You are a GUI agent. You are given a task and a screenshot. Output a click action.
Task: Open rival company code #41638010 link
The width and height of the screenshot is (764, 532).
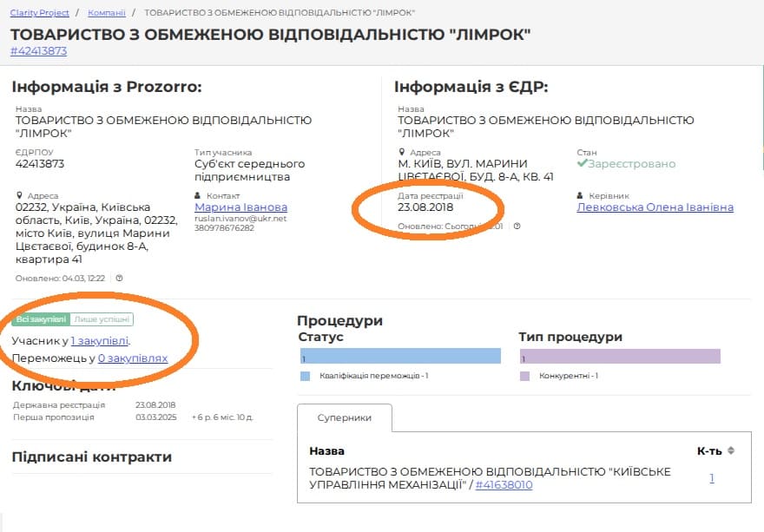tap(504, 485)
